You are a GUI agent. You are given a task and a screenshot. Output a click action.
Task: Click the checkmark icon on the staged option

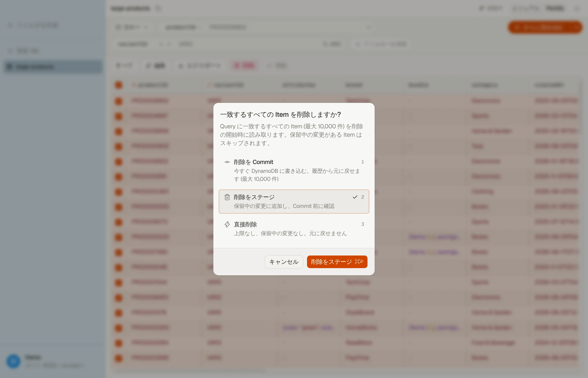coord(355,197)
